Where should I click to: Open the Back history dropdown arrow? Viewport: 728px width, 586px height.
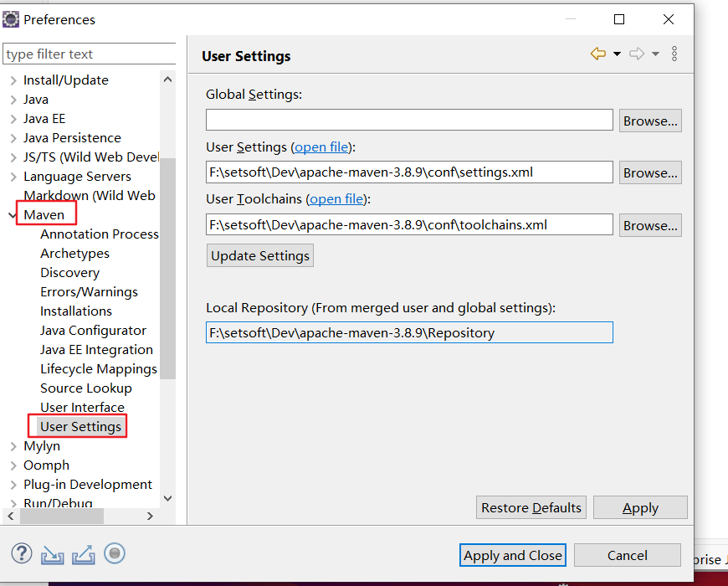[617, 54]
